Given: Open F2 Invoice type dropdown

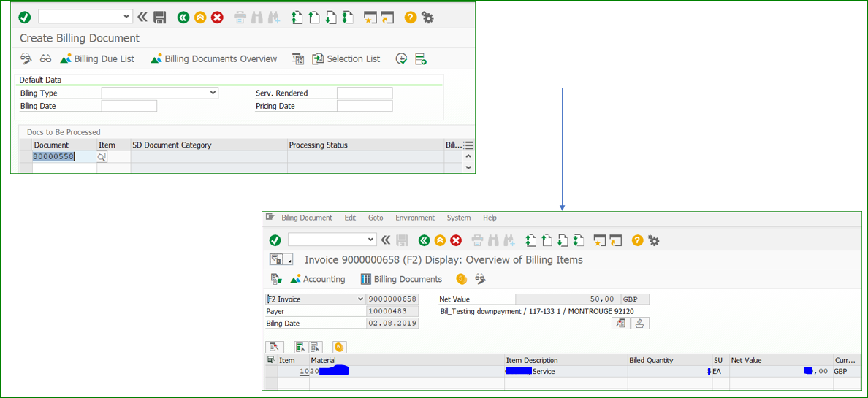Looking at the screenshot, I should (362, 299).
